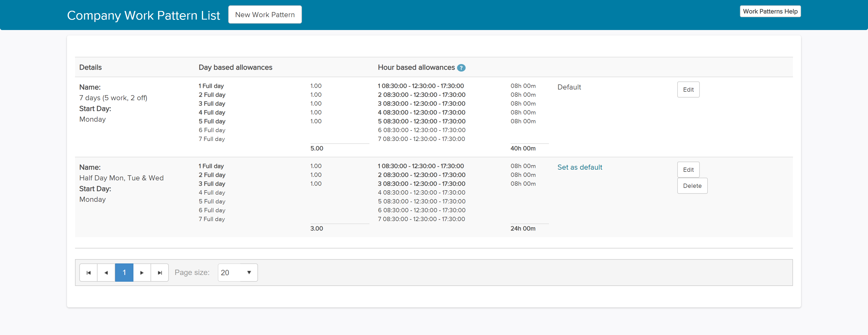The image size is (868, 335).
Task: Go to next page arrow
Action: pos(142,272)
